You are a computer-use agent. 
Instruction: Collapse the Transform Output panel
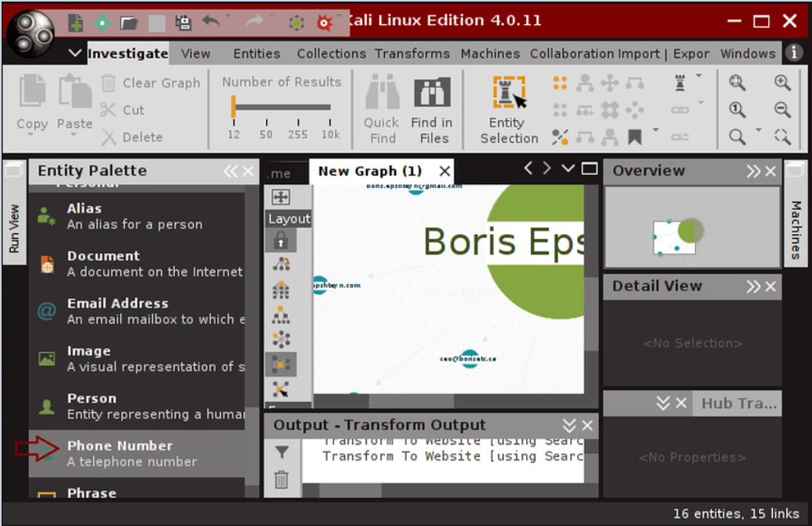pyautogui.click(x=569, y=425)
